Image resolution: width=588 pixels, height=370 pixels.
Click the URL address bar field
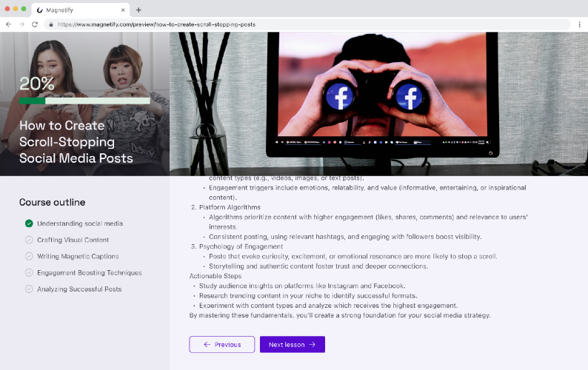pyautogui.click(x=296, y=24)
